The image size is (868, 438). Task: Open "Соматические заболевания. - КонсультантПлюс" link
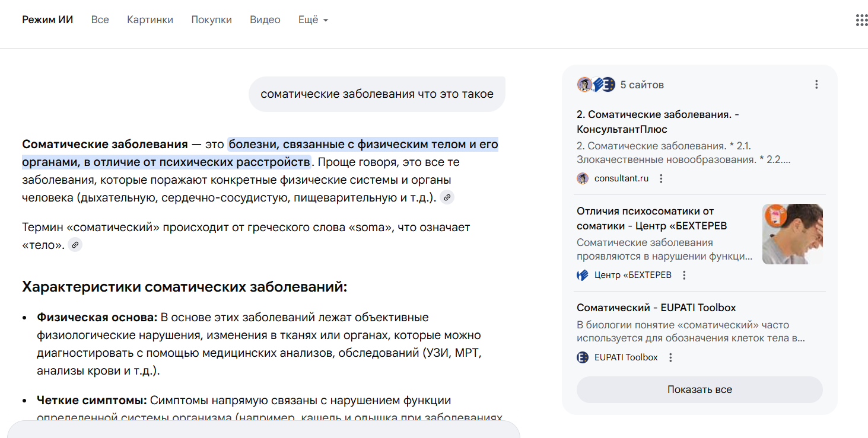coord(657,122)
